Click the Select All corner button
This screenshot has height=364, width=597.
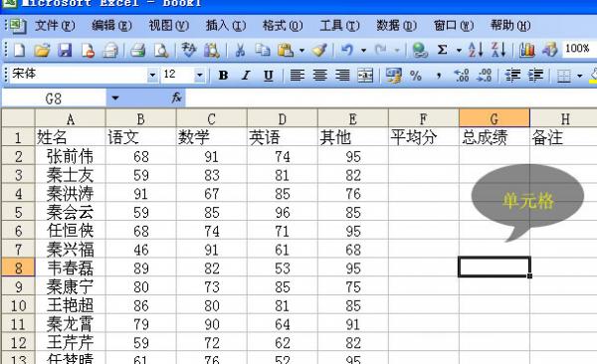click(x=18, y=118)
